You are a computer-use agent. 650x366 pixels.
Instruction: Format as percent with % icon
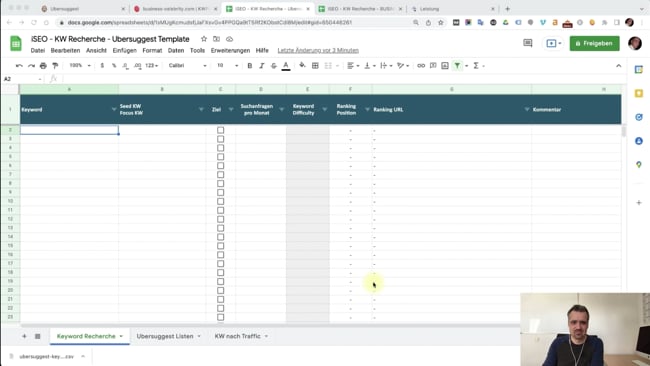tap(114, 65)
